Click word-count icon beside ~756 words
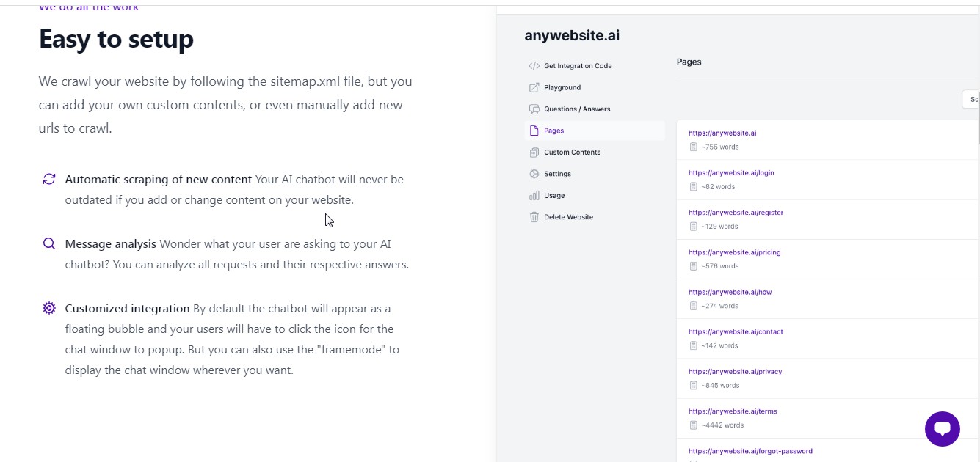Image resolution: width=980 pixels, height=462 pixels. (693, 147)
